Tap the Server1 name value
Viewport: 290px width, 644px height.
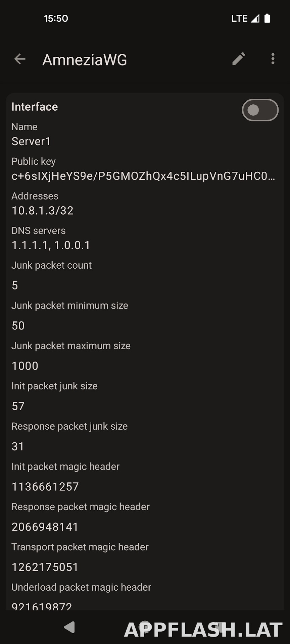pos(31,142)
